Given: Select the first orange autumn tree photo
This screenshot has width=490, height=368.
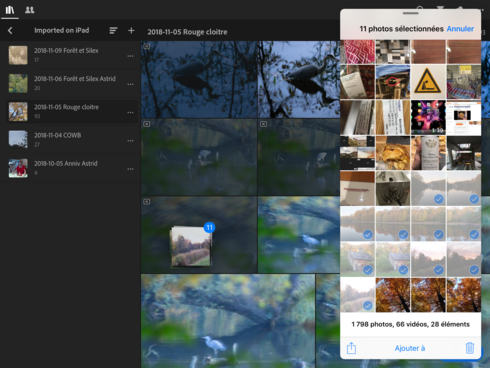Looking at the screenshot, I should click(393, 295).
